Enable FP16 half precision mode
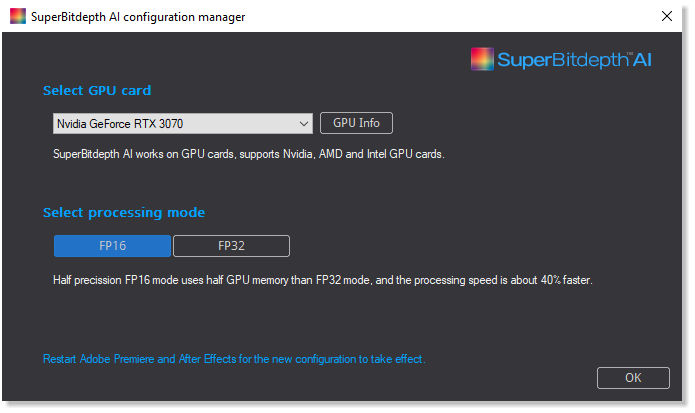Viewport: 695px width, 413px height. click(113, 246)
